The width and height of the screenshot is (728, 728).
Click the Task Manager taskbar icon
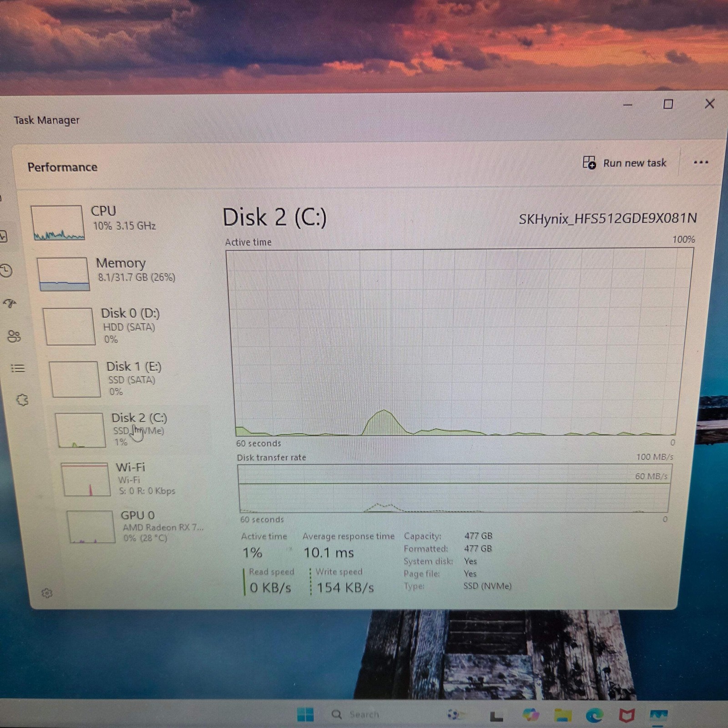tap(658, 715)
